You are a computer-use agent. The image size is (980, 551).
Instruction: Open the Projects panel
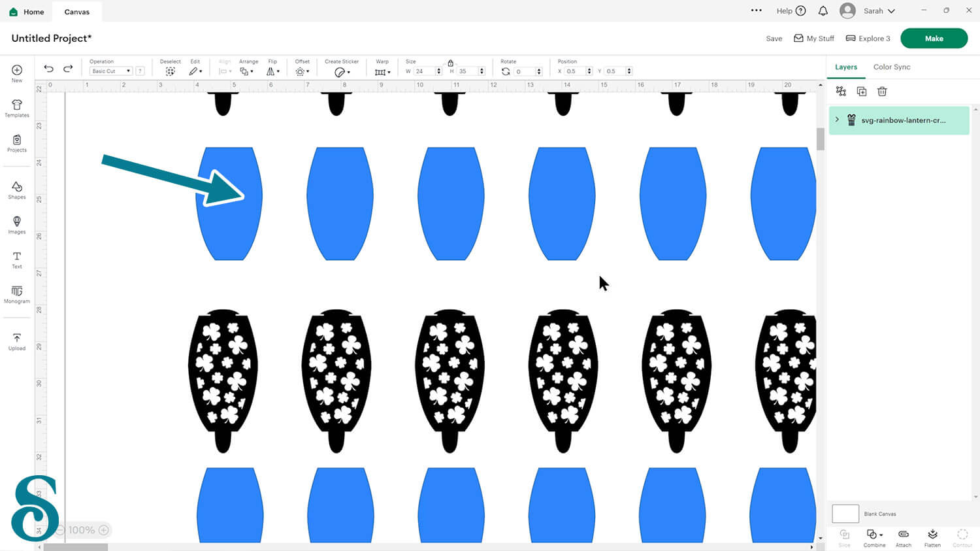tap(17, 143)
